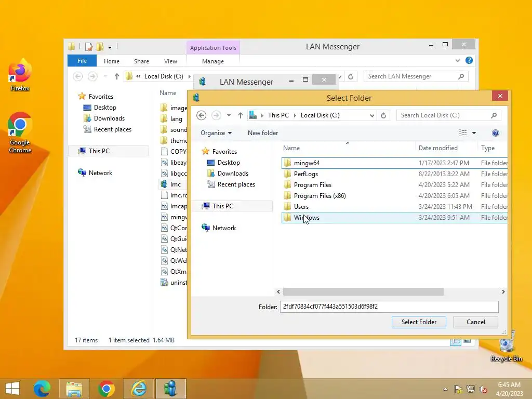Click Search LAN Messenger field in Explorer

tap(416, 76)
